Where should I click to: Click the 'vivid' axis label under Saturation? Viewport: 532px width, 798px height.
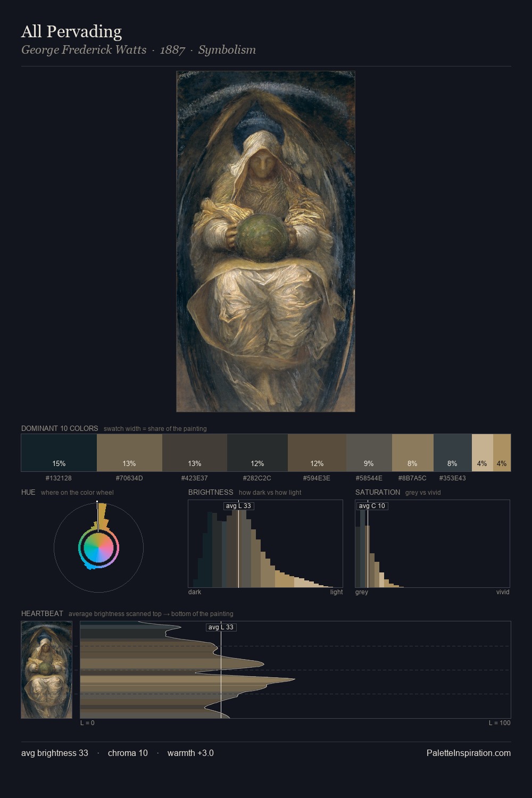(x=503, y=592)
